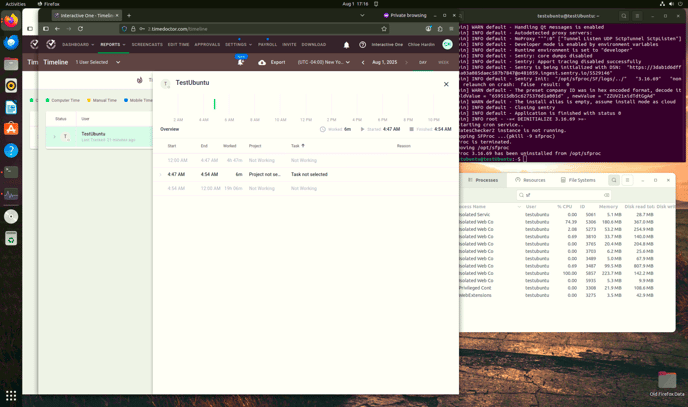
Task: Open the help question mark icon
Action: pyautogui.click(x=362, y=45)
